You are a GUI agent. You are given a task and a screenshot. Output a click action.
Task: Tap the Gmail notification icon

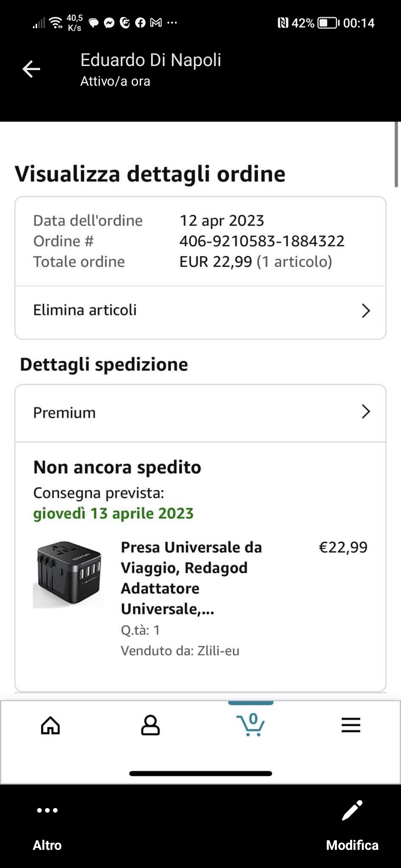tap(156, 23)
